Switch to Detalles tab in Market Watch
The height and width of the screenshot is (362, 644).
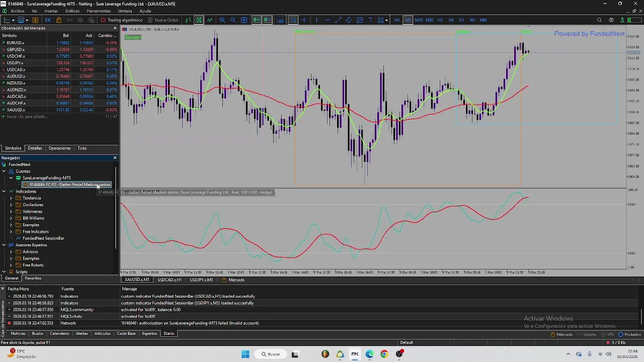point(35,148)
